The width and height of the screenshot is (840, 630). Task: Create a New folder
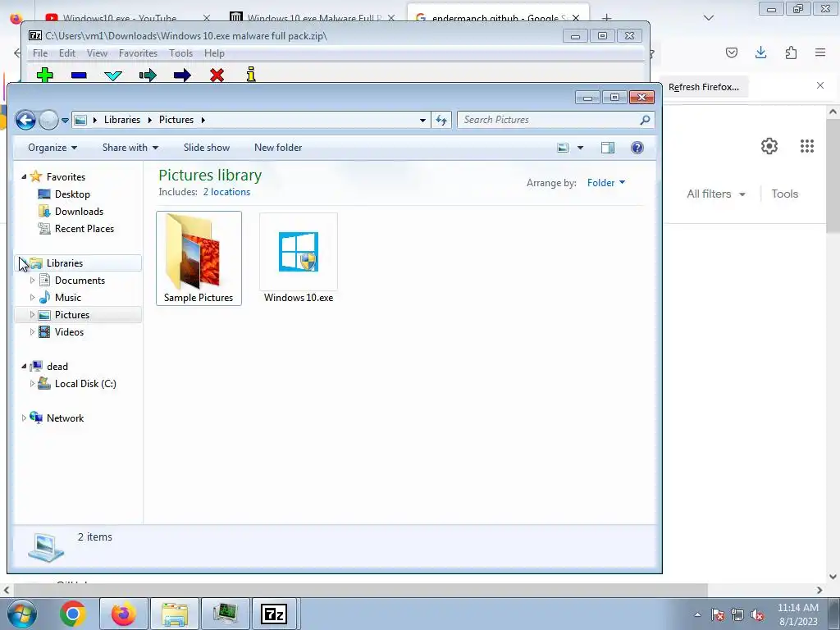(278, 148)
